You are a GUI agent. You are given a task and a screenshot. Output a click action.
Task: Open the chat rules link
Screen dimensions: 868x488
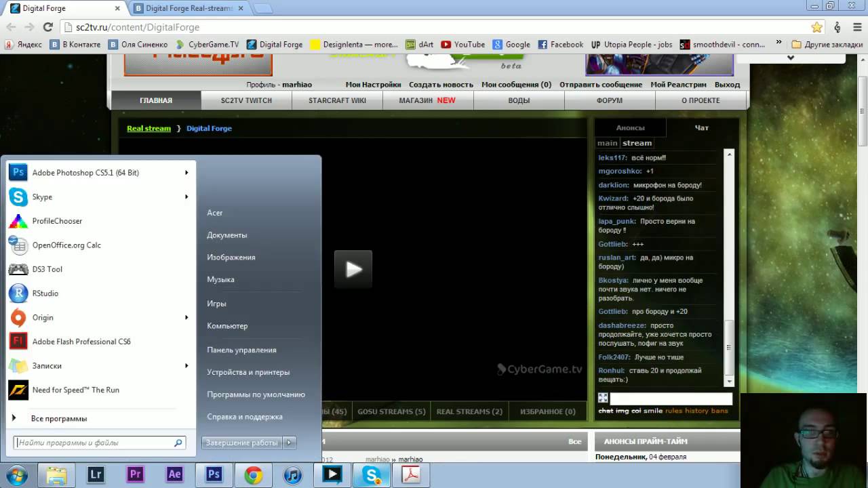click(673, 411)
